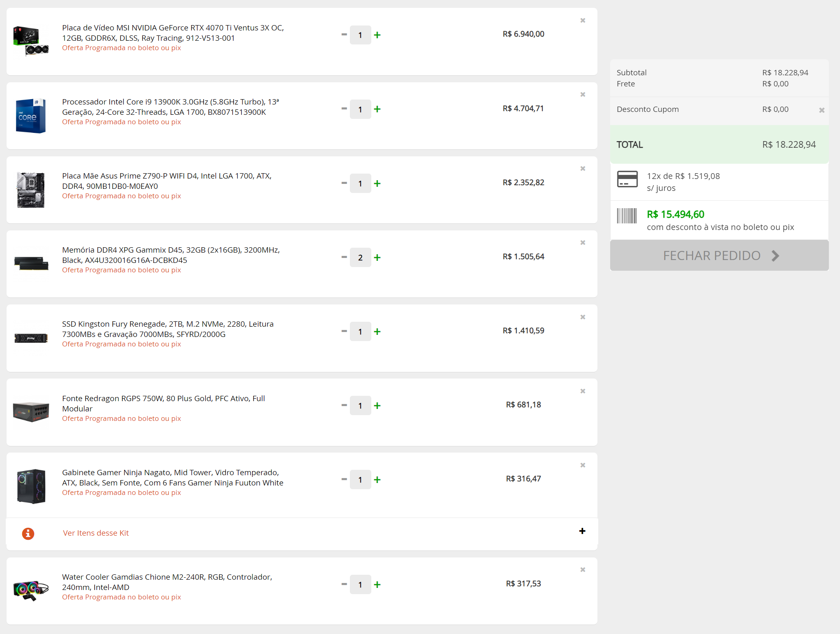Remove Intel Core i9 13900K from cart
Screen dimensions: 840x634
[583, 94]
